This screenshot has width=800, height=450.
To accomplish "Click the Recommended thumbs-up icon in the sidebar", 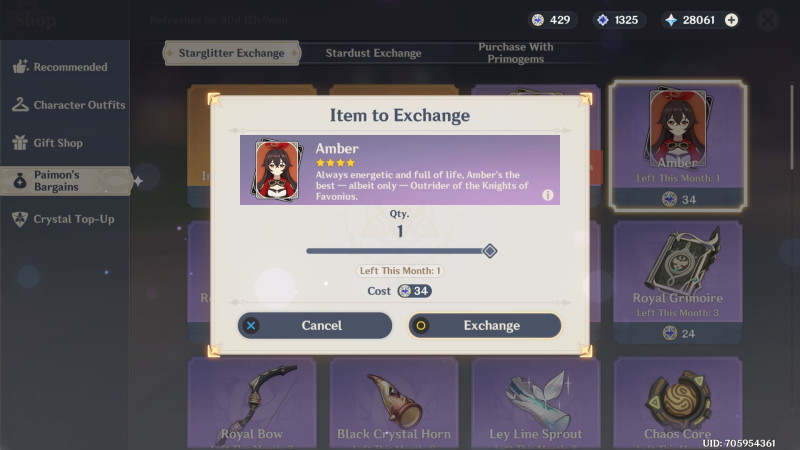I will coord(20,66).
